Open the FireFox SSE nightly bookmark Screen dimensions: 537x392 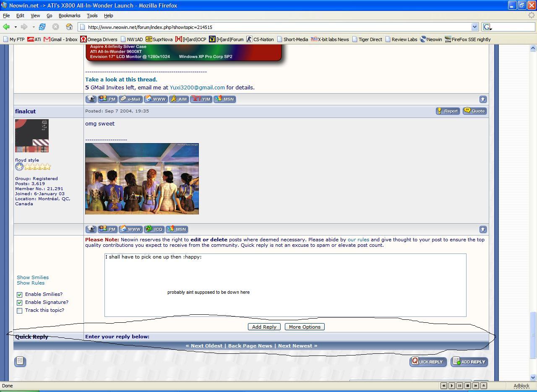pos(467,39)
